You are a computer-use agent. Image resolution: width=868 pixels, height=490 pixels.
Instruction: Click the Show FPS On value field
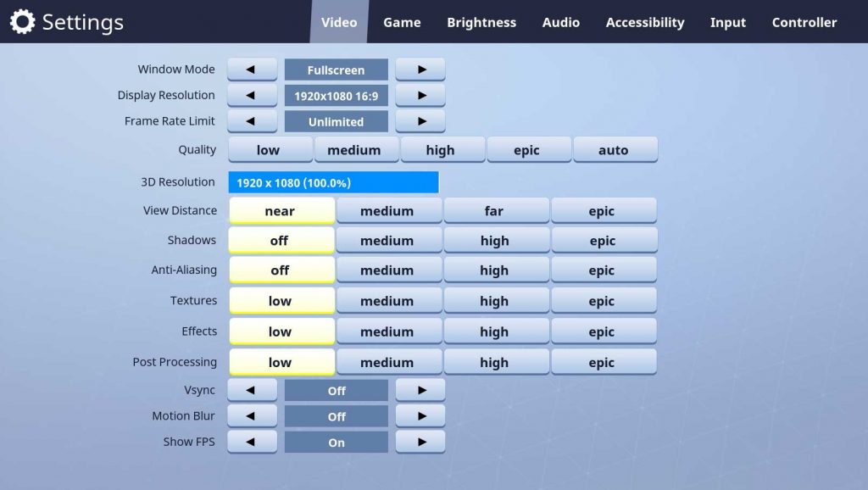pos(336,443)
